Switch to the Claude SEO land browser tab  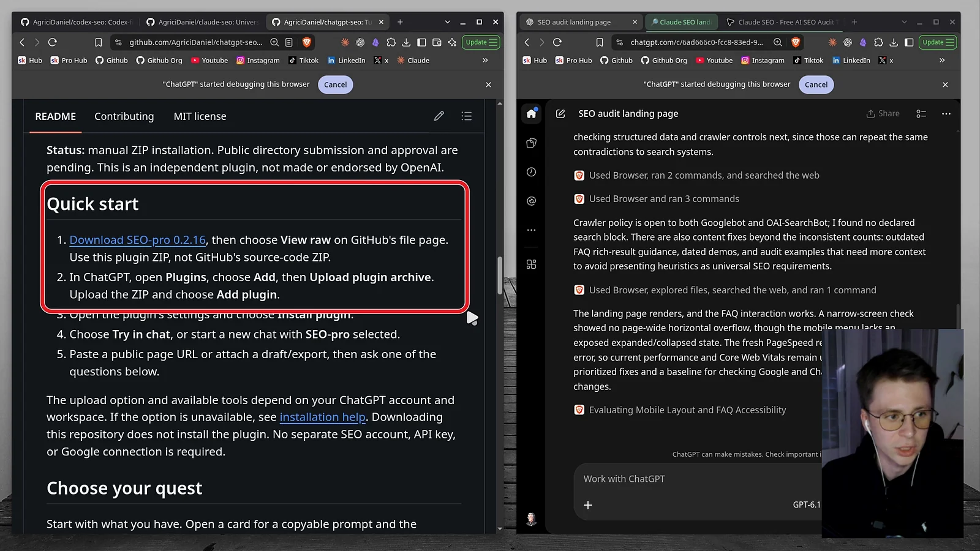pyautogui.click(x=680, y=22)
